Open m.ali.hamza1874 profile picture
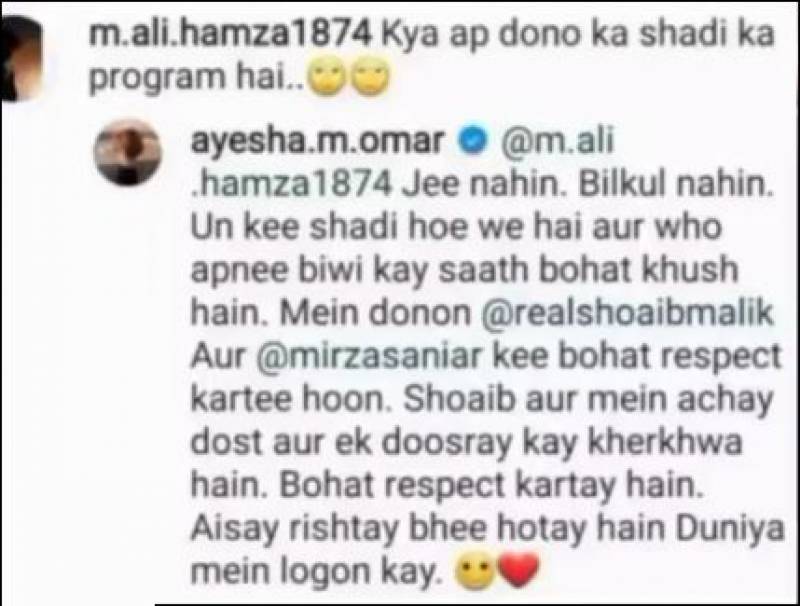Screen dimensions: 800x606 (x=19, y=57)
